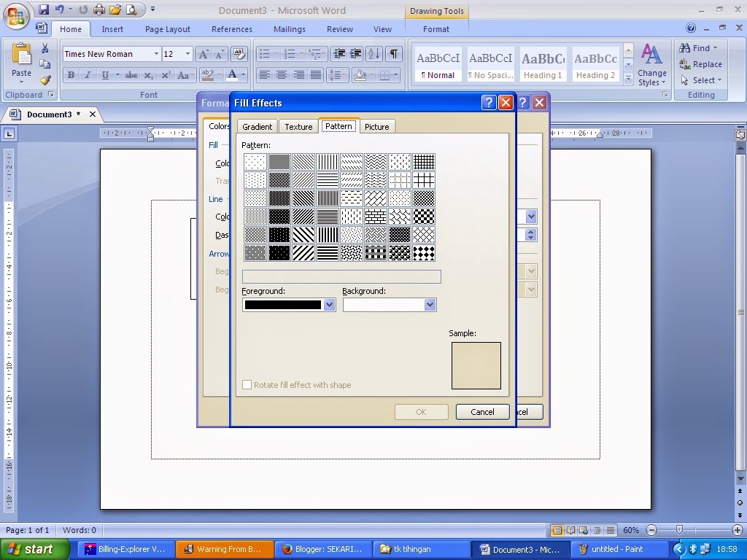Open the References ribbon tab
Viewport: 747px width, 560px height.
pos(232,29)
